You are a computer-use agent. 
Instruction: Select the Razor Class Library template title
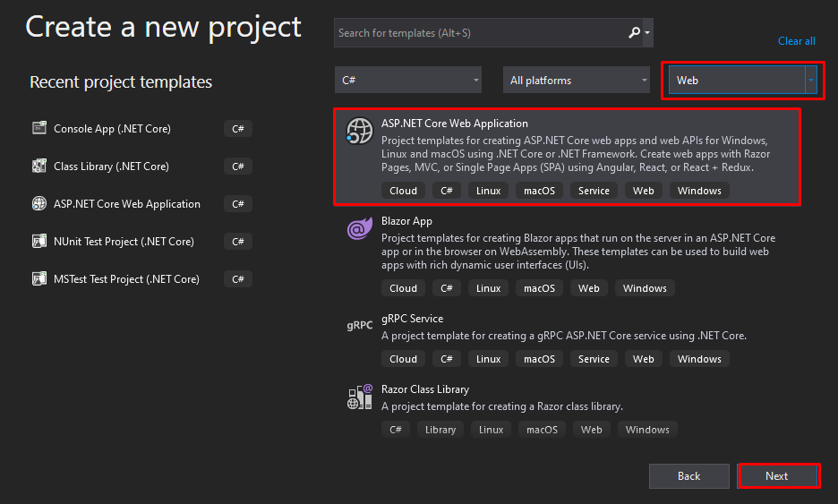[x=425, y=389]
